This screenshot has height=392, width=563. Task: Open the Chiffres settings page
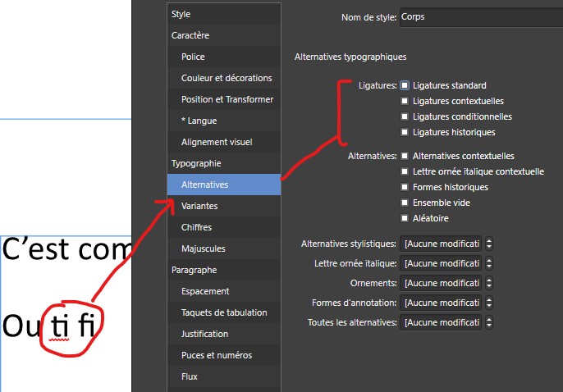pyautogui.click(x=224, y=227)
